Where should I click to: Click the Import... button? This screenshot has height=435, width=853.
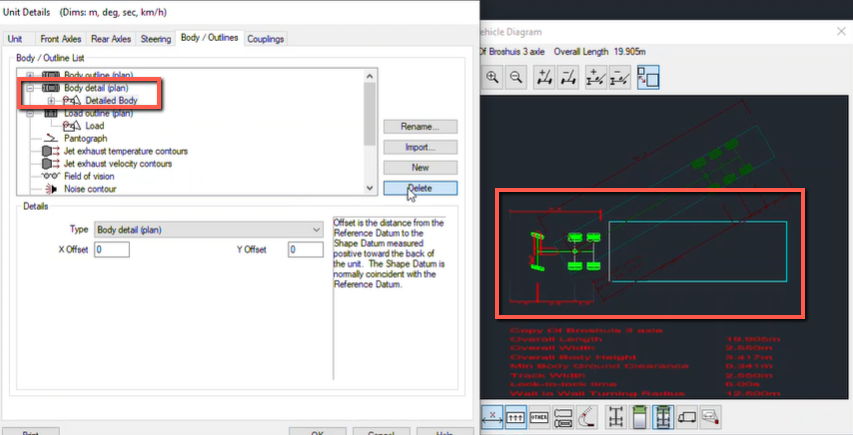pos(420,147)
